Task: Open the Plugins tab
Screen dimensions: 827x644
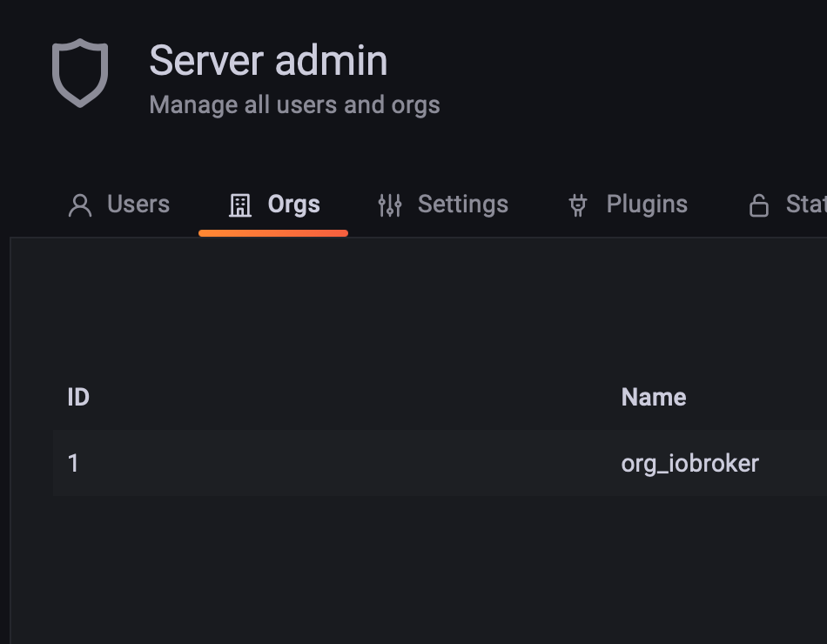Action: coord(647,205)
